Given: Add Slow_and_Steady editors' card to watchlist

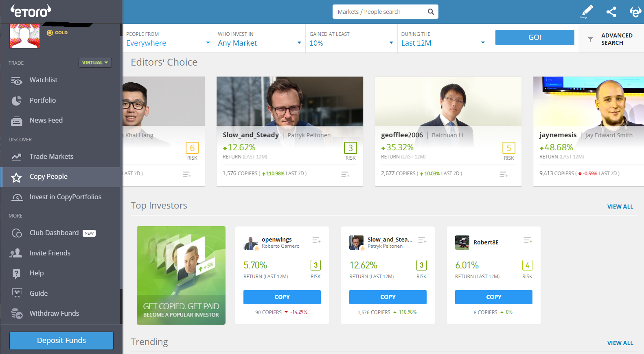Looking at the screenshot, I should 345,174.
